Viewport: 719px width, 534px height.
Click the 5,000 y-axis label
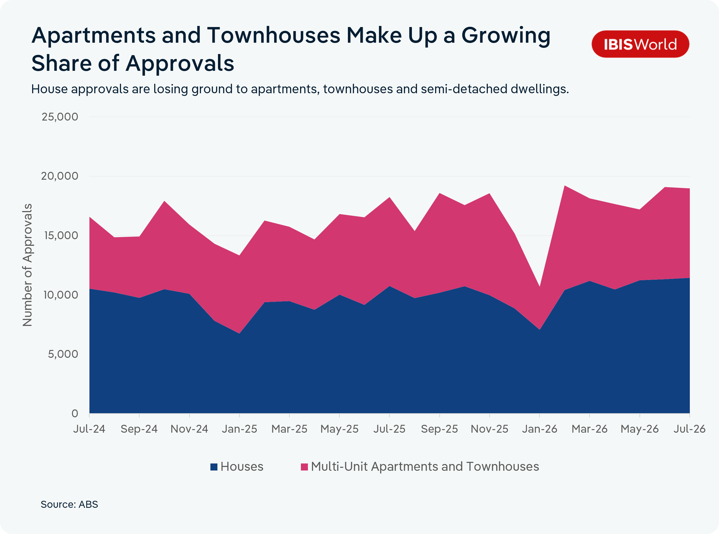coord(62,354)
